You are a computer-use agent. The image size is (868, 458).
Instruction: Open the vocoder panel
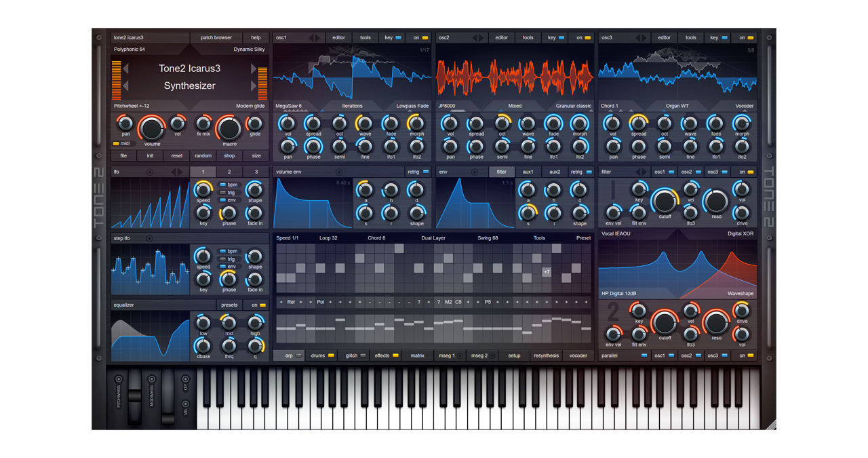tap(577, 355)
